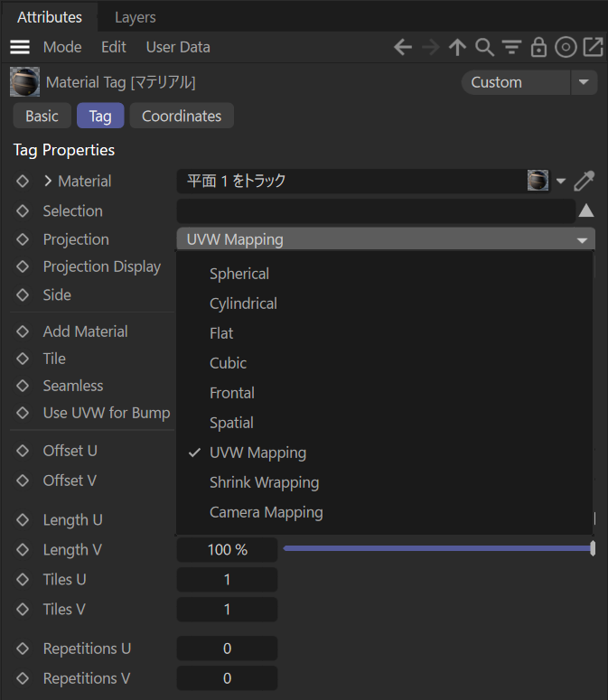Click the up arrow navigation icon
This screenshot has width=608, height=700.
[x=458, y=47]
